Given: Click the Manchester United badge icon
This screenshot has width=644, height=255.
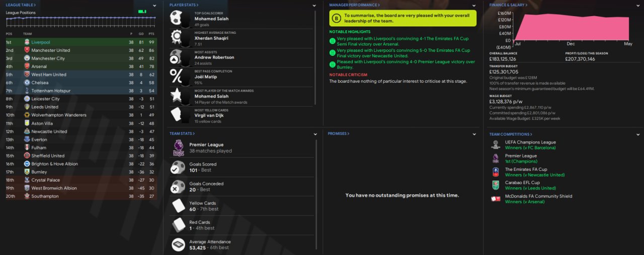Looking at the screenshot, I should [26, 50].
